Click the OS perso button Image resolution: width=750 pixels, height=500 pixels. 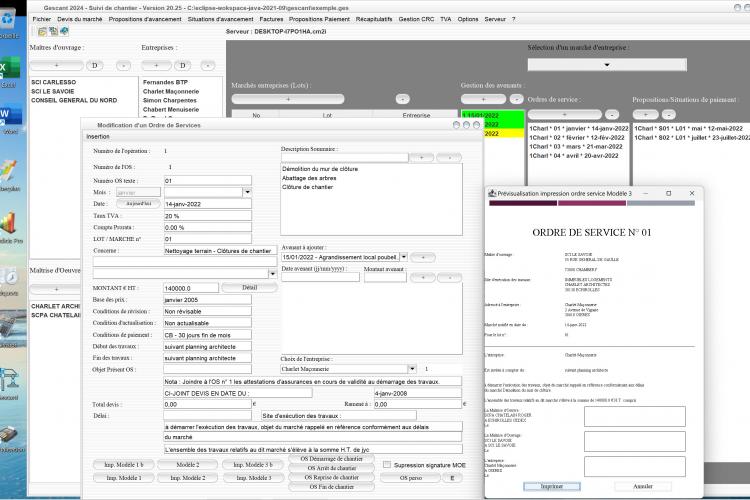410,478
